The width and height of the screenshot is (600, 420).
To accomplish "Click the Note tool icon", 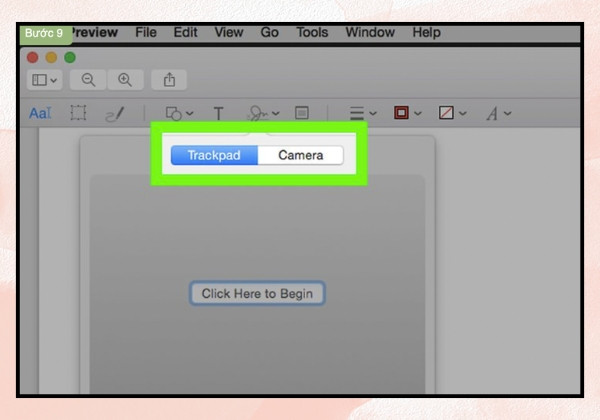I will click(x=302, y=113).
